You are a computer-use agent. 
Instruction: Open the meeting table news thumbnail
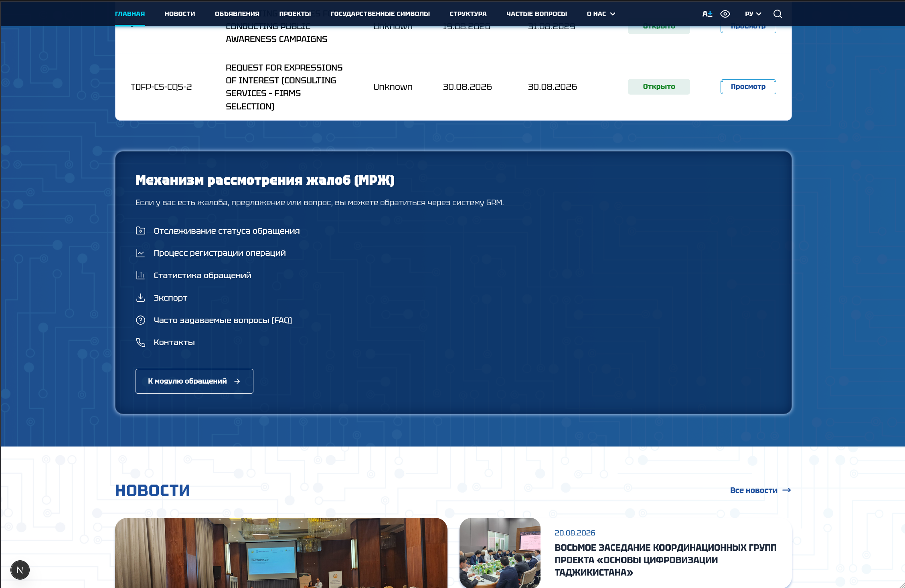pyautogui.click(x=500, y=553)
